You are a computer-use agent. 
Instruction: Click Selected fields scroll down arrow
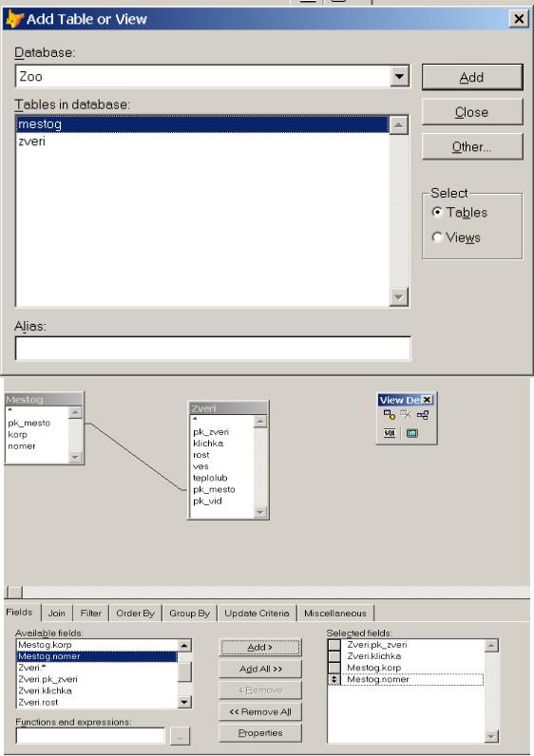click(x=491, y=736)
